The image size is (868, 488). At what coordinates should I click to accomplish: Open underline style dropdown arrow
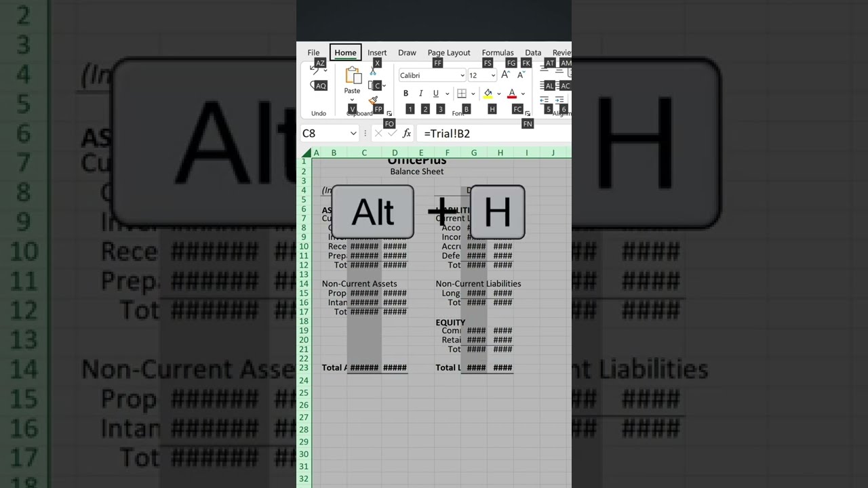point(446,94)
